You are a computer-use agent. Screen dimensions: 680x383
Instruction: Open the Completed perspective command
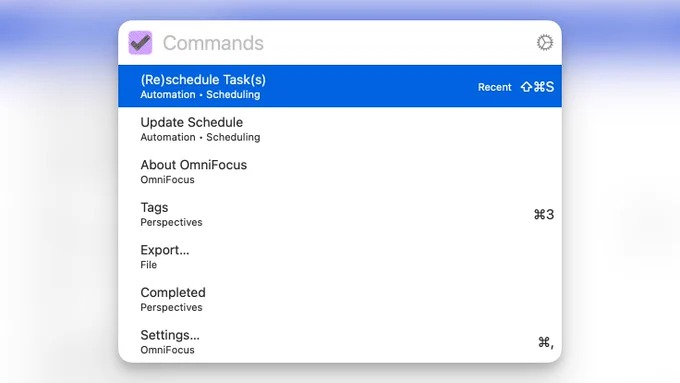pyautogui.click(x=340, y=299)
